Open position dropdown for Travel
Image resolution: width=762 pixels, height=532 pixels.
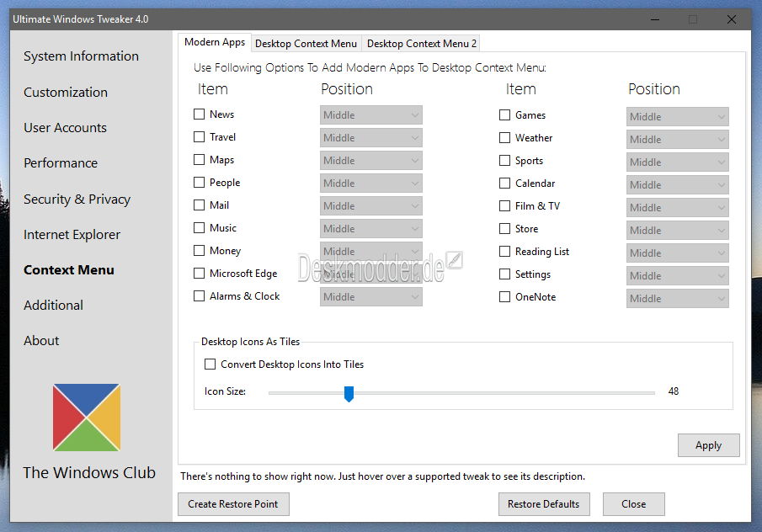click(371, 138)
